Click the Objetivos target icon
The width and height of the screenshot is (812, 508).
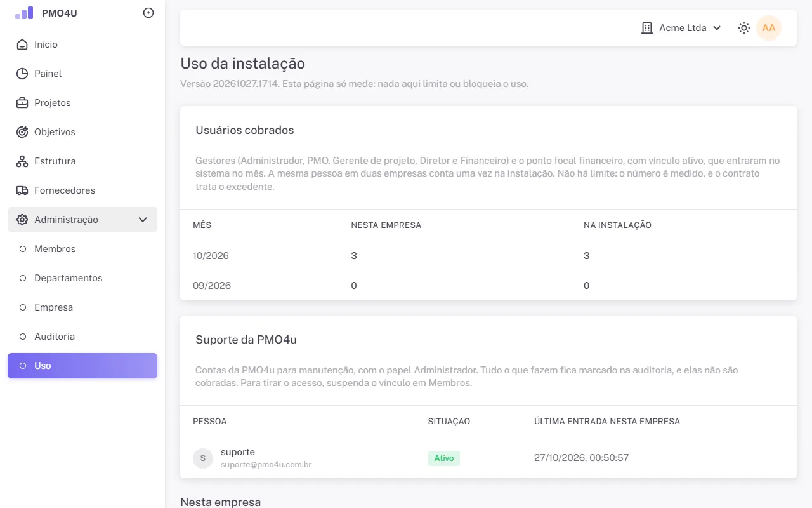[x=22, y=132]
